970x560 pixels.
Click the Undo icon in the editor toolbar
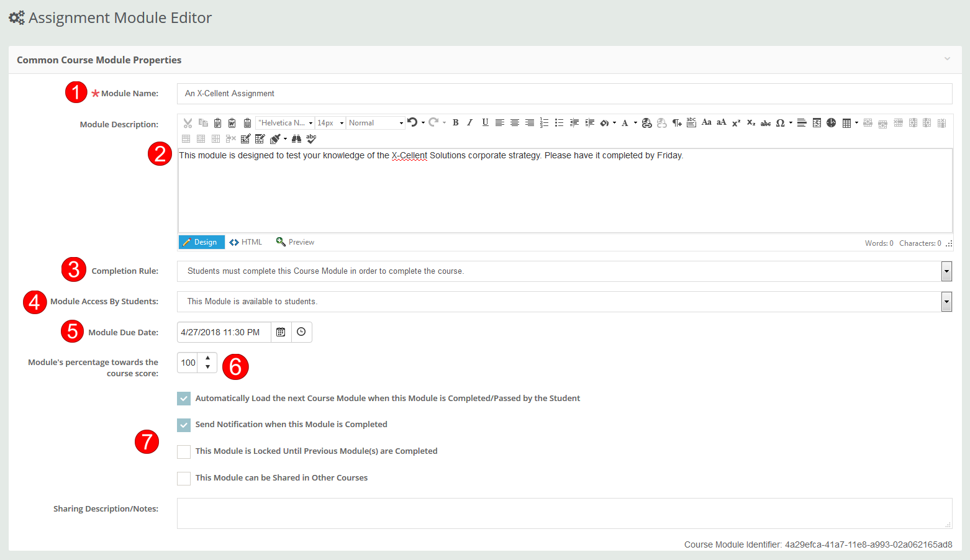pyautogui.click(x=413, y=122)
